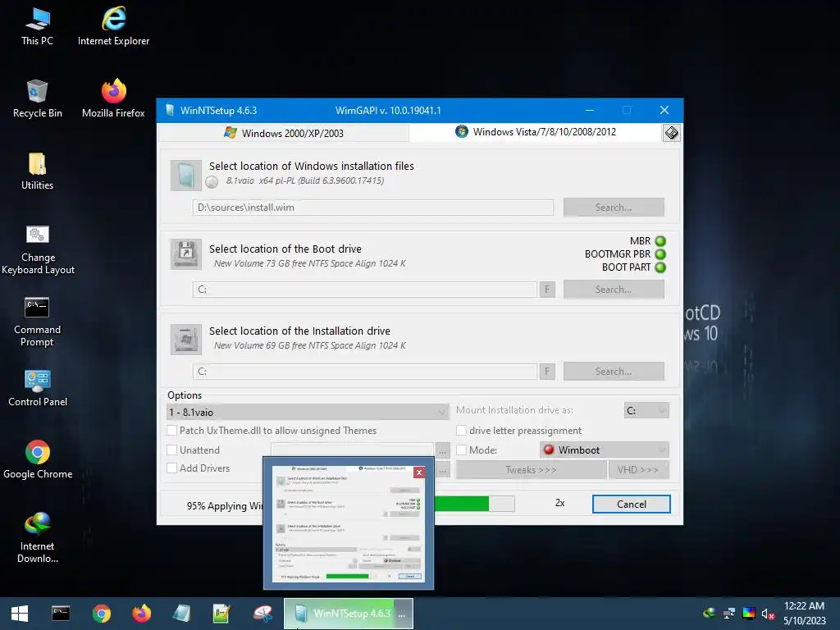Viewport: 840px width, 630px height.
Task: Click the network tray icon
Action: pos(729,614)
